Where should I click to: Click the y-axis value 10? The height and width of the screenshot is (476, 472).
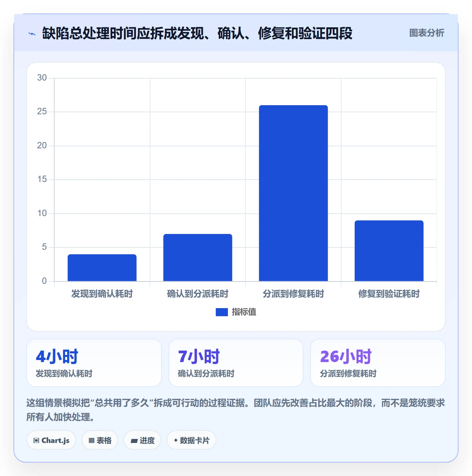(x=42, y=213)
